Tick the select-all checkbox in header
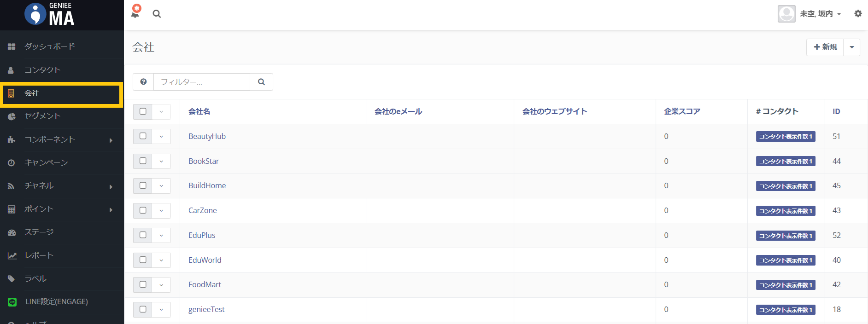This screenshot has width=868, height=324. pos(143,111)
